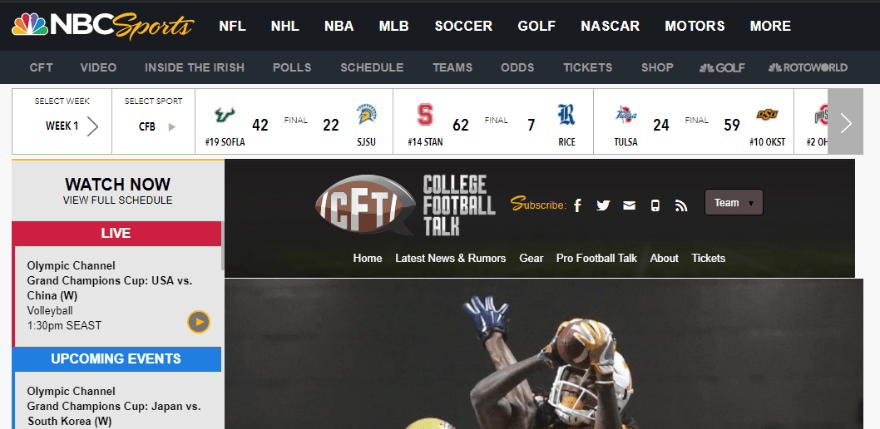Click the SOFLA 42 score
Image resolution: width=880 pixels, height=429 pixels.
tap(260, 125)
